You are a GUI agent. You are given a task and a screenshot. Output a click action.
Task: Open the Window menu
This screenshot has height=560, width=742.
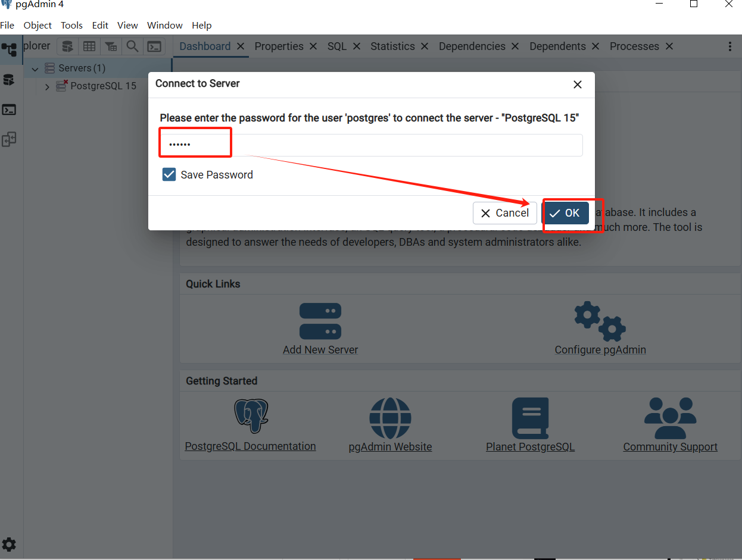click(x=165, y=25)
